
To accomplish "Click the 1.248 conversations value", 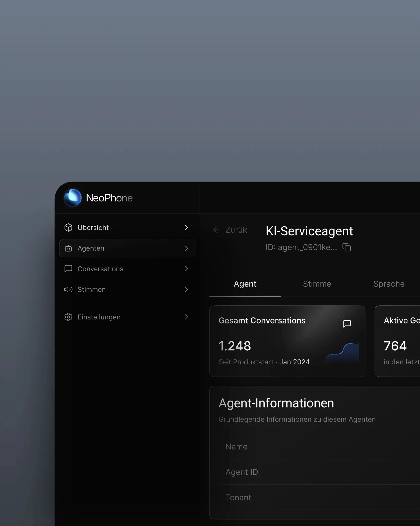I will tap(235, 346).
